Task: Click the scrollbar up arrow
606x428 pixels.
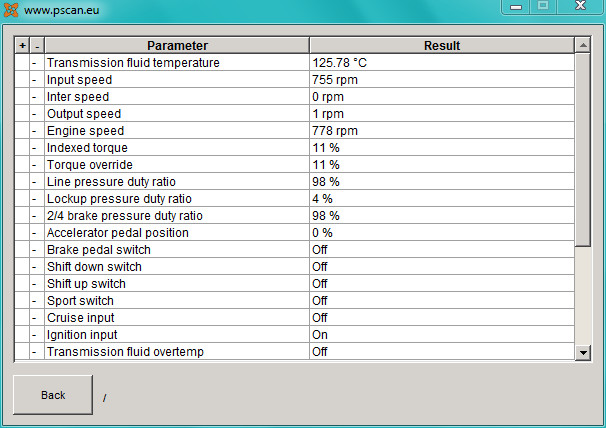Action: tap(583, 45)
